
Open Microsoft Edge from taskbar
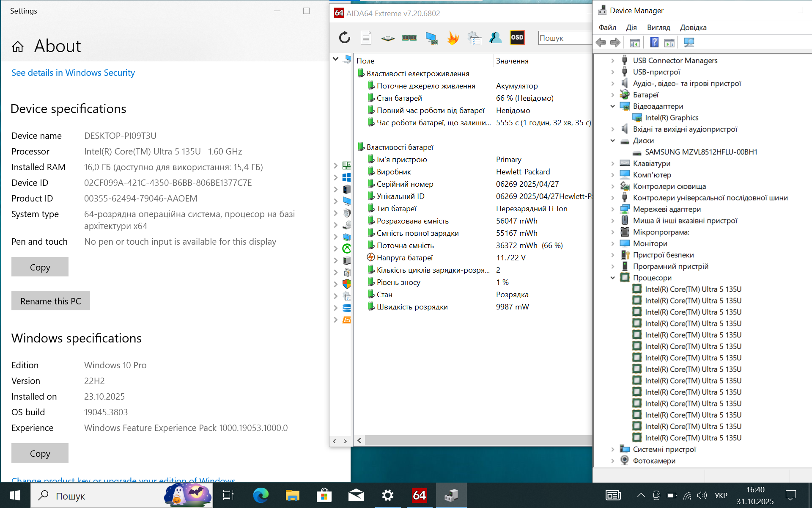(261, 495)
